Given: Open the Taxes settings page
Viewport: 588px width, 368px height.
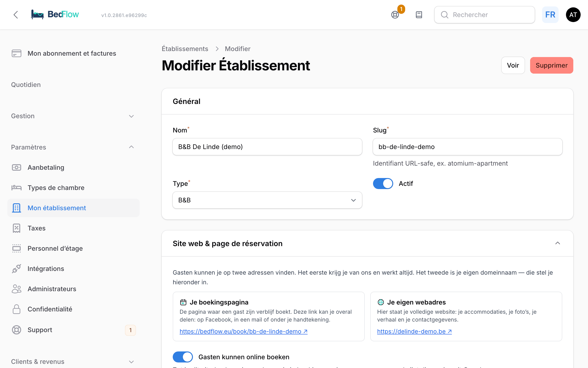Looking at the screenshot, I should [73, 228].
